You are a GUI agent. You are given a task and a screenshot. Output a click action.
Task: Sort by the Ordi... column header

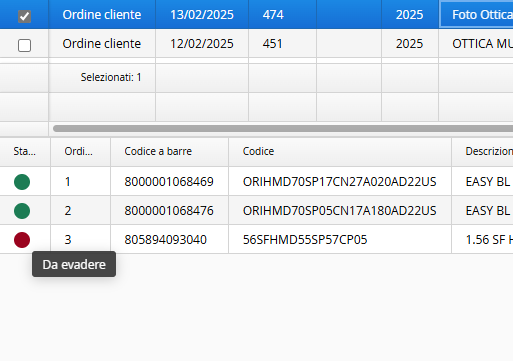coord(80,152)
